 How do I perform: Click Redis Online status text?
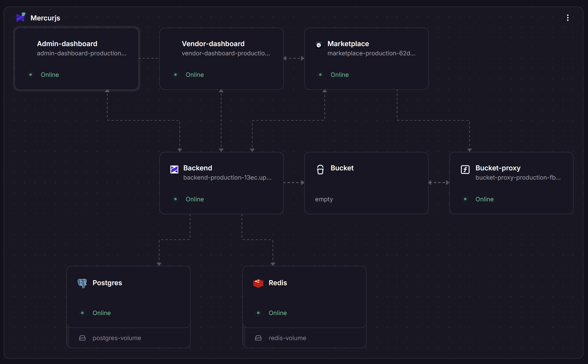[278, 313]
